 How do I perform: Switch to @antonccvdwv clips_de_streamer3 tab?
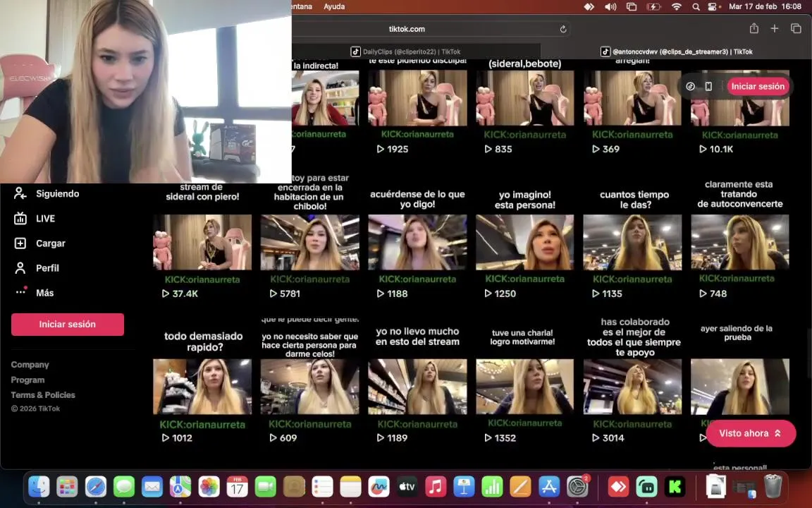point(677,52)
